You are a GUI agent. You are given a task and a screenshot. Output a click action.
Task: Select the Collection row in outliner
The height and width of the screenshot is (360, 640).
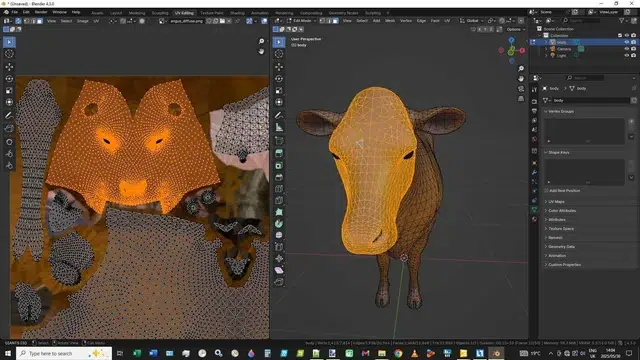(584, 36)
